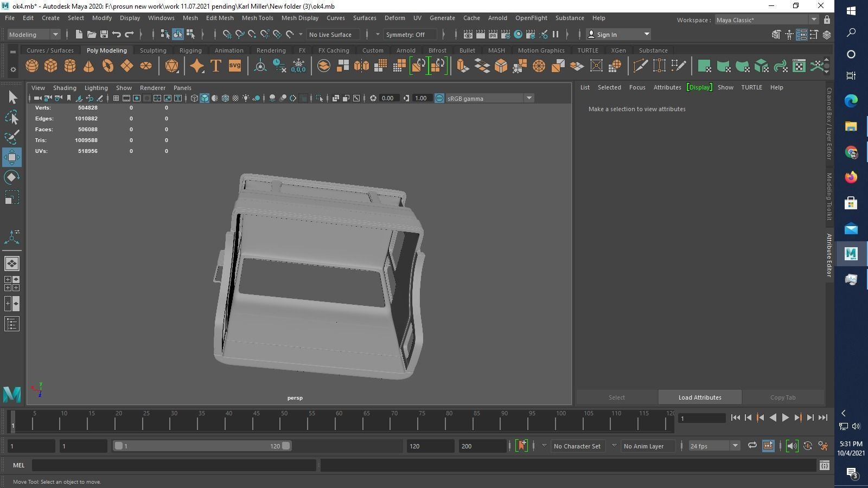Open the viewport Shading menu

coord(65,88)
